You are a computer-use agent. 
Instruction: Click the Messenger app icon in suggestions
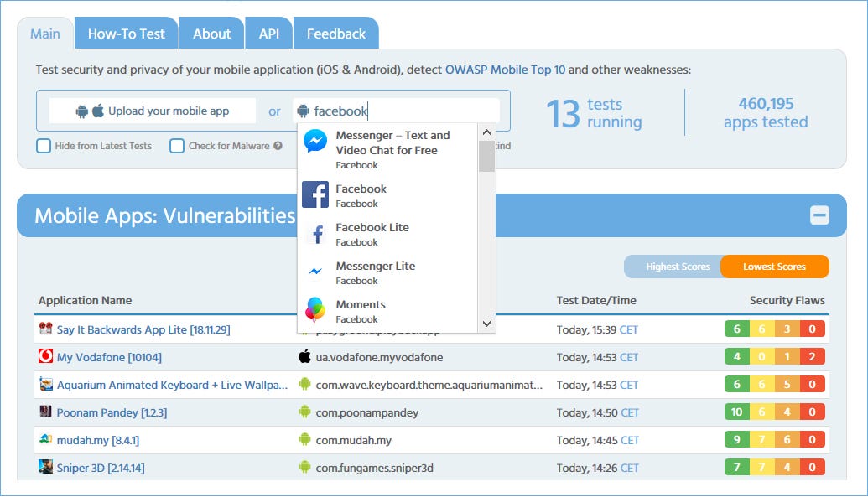click(315, 141)
